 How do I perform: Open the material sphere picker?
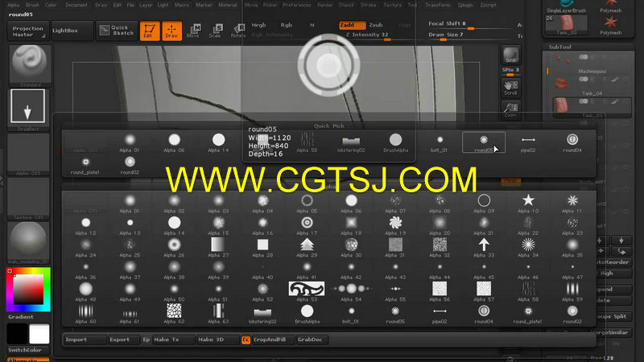(x=28, y=243)
